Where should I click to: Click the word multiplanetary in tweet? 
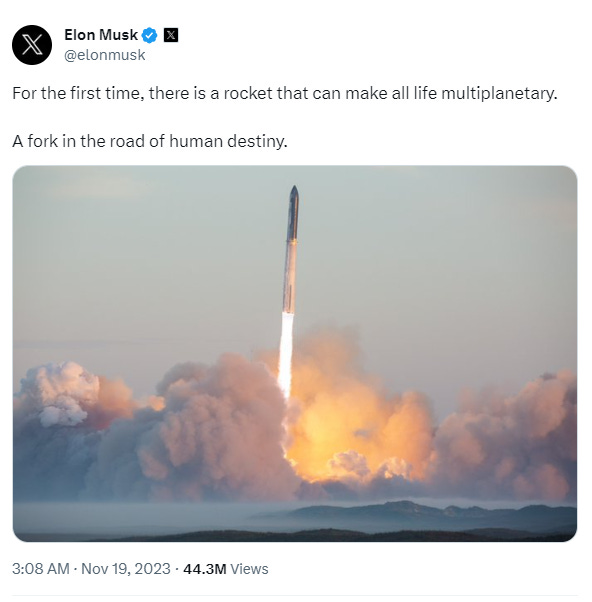(499, 93)
